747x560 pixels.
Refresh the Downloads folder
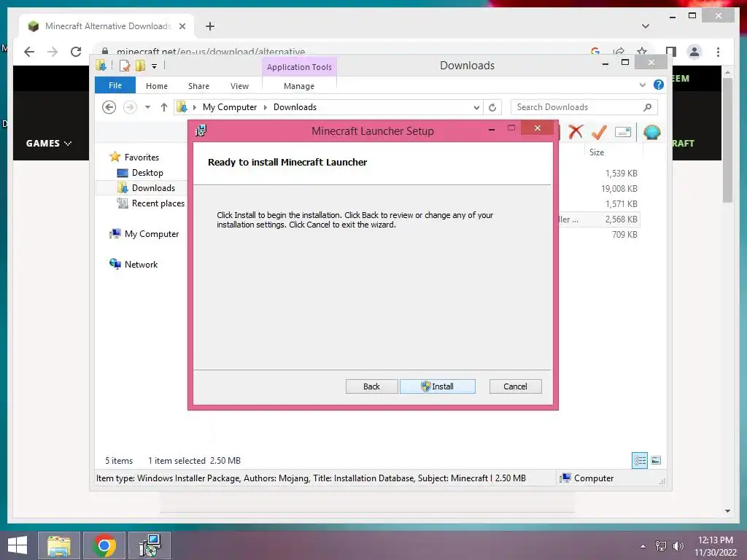point(492,108)
